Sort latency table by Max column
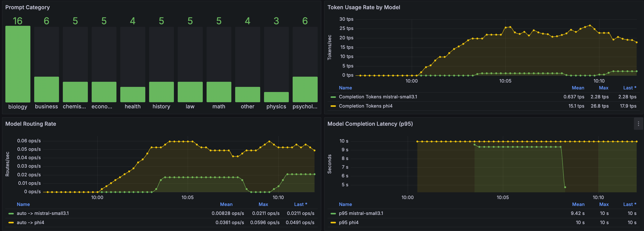This screenshot has height=231, width=644. coord(604,204)
